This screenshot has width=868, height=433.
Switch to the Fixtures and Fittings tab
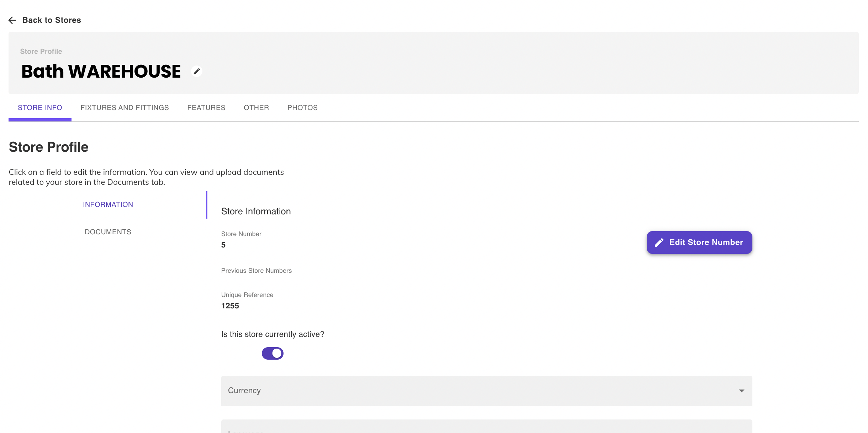coord(125,108)
